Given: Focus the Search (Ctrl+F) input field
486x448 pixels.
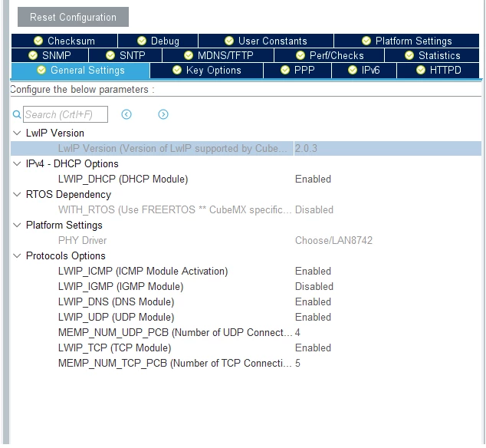Looking at the screenshot, I should 65,114.
